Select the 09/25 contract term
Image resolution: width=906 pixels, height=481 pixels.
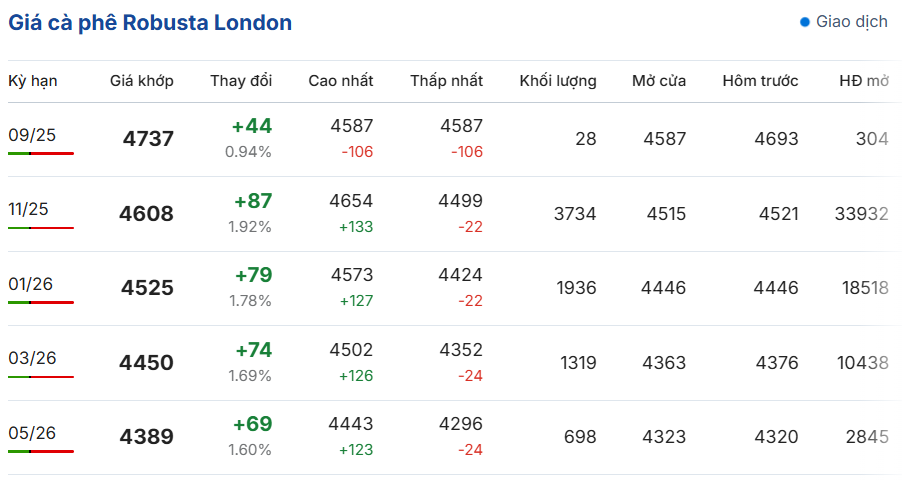pyautogui.click(x=32, y=135)
